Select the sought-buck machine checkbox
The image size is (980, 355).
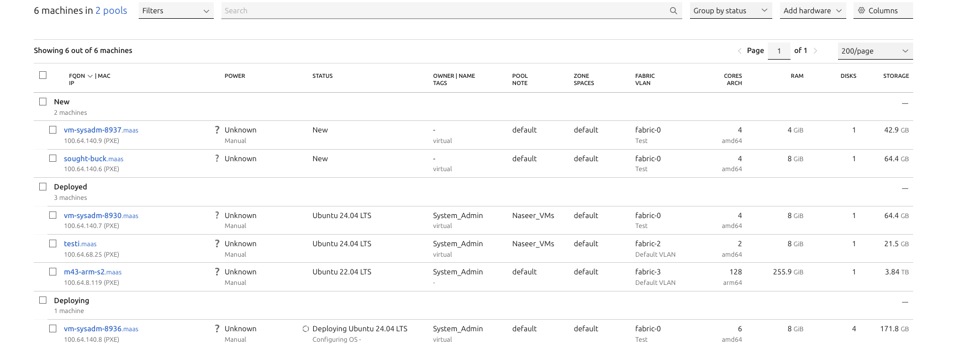(53, 158)
